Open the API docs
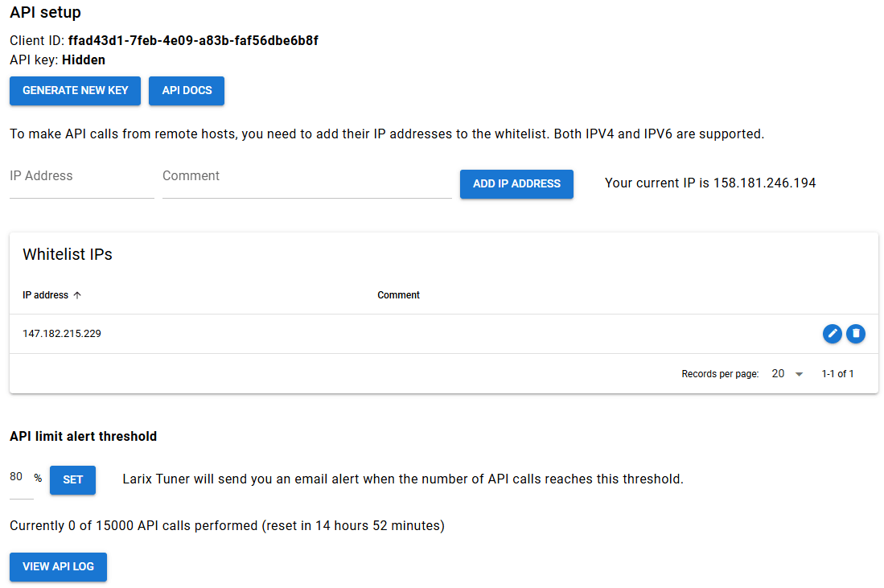This screenshot has width=884, height=588. (186, 91)
